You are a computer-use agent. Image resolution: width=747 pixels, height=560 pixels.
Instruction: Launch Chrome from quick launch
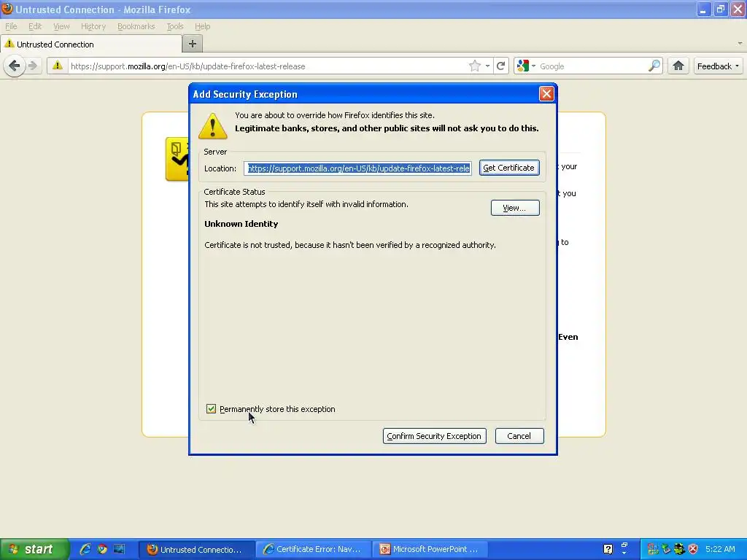(102, 549)
